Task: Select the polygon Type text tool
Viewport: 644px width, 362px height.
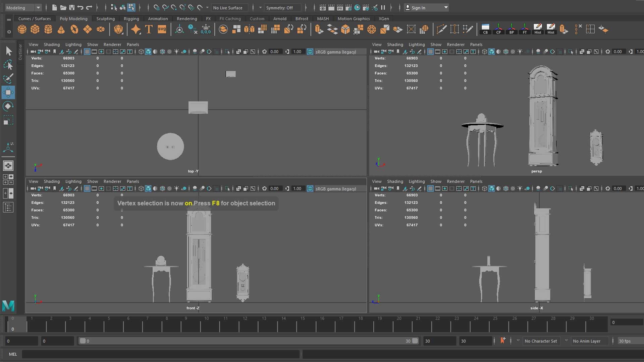Action: (149, 29)
